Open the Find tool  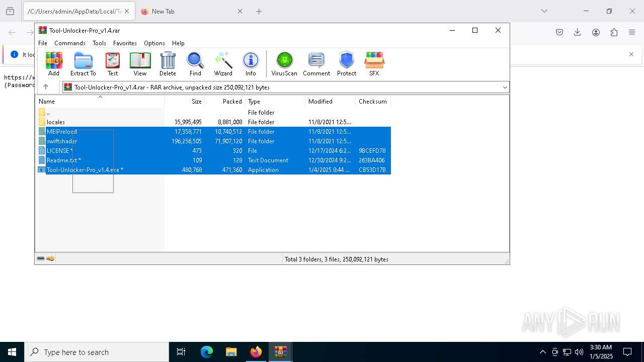tap(195, 64)
